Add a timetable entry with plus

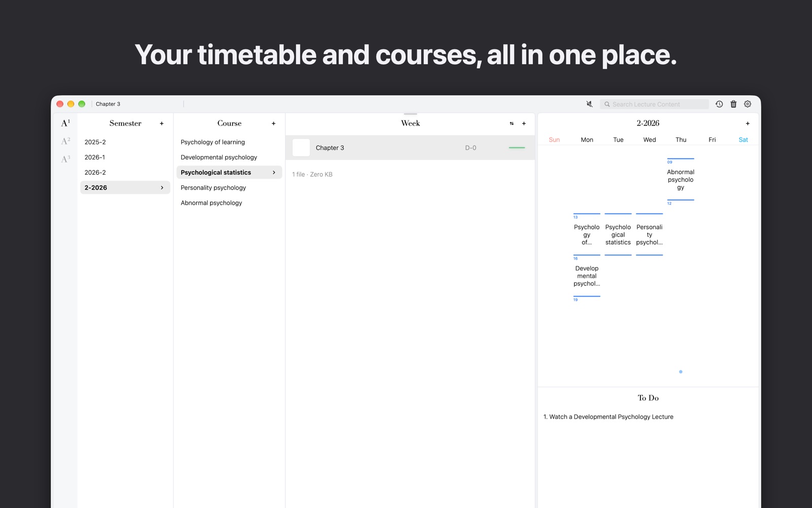tap(748, 123)
